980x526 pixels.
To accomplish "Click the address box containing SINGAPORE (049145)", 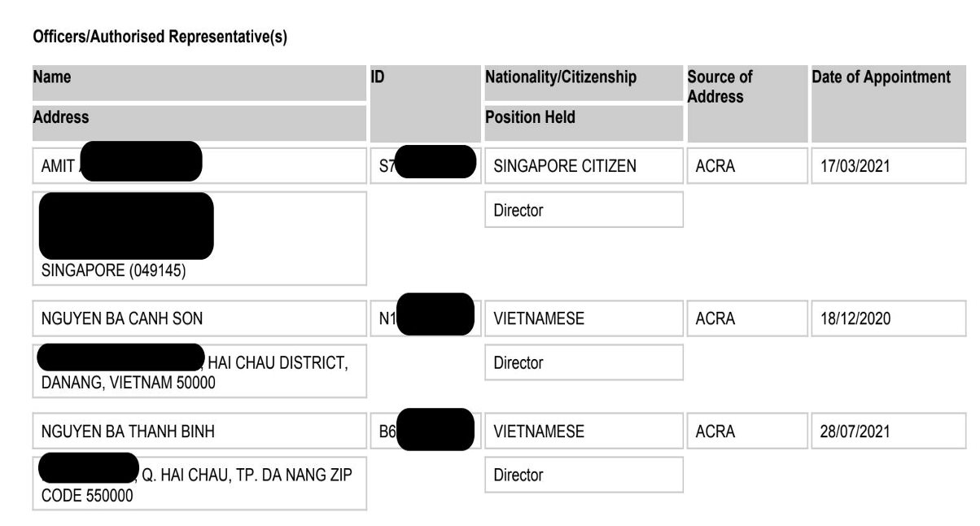I will [x=199, y=239].
